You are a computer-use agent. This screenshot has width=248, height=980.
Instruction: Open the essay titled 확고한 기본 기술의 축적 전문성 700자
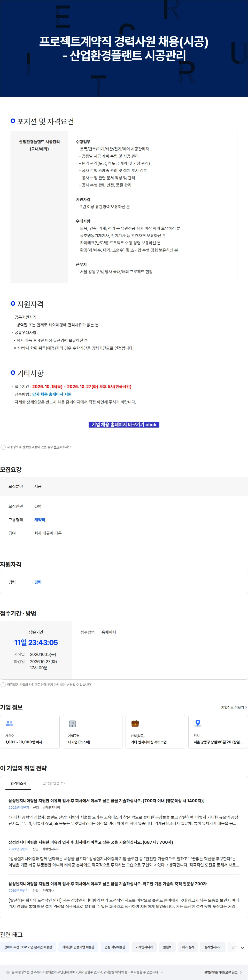pos(107,884)
